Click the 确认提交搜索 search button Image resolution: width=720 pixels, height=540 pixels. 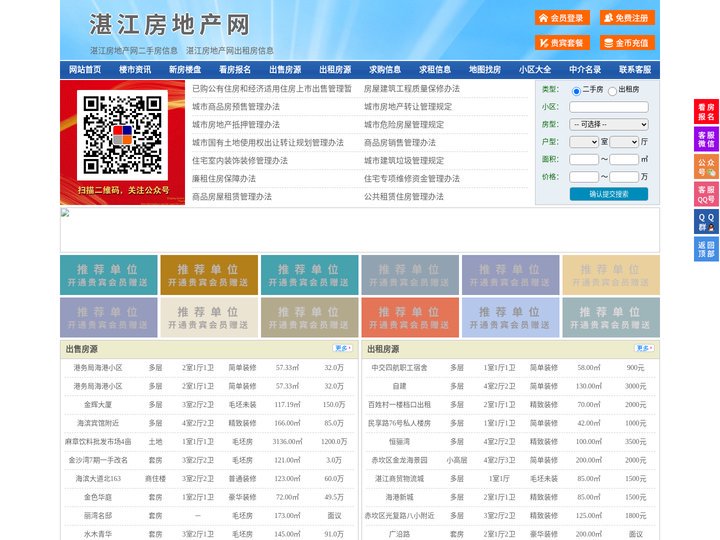pos(609,194)
